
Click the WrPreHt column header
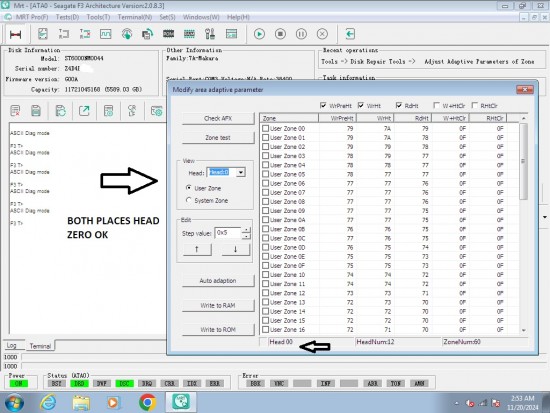click(337, 118)
